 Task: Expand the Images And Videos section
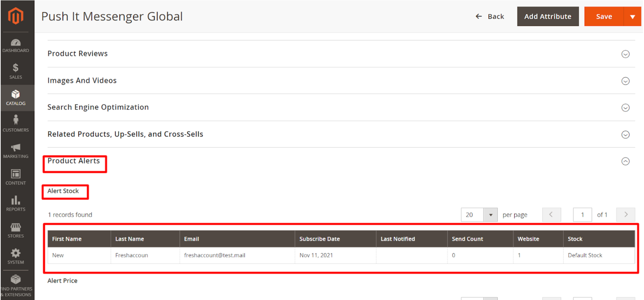(625, 81)
